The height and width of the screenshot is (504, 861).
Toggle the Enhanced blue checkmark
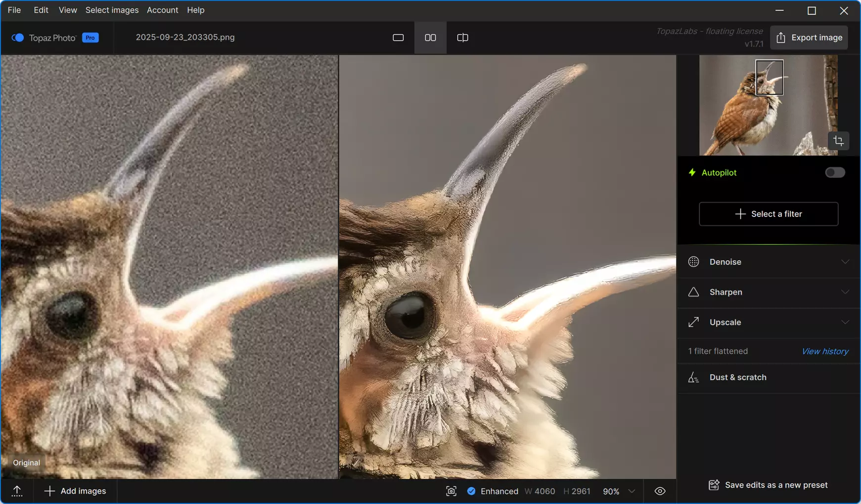471,491
